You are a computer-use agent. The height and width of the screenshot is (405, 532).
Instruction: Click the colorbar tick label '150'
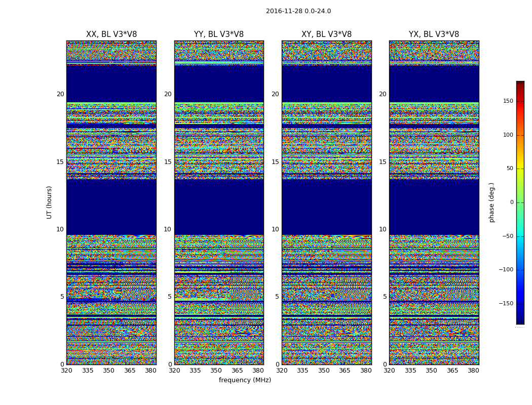tap(508, 101)
